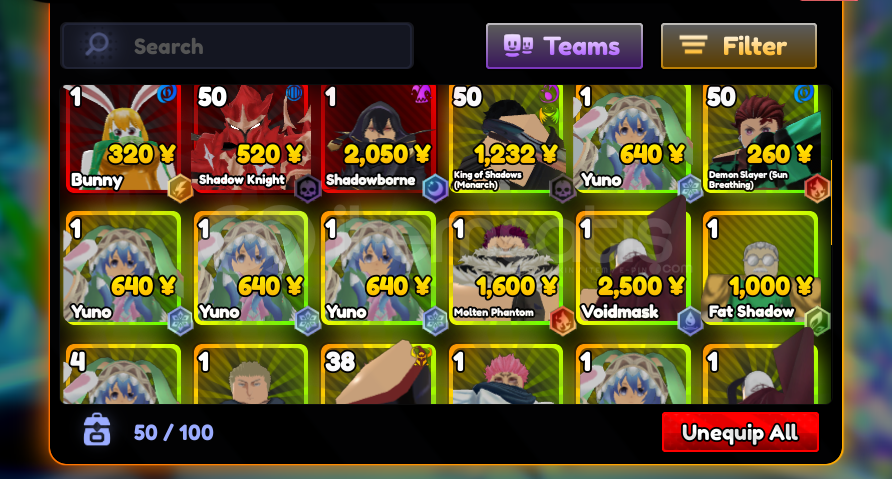Open the Teams menu
892x479 pixels.
coord(564,46)
